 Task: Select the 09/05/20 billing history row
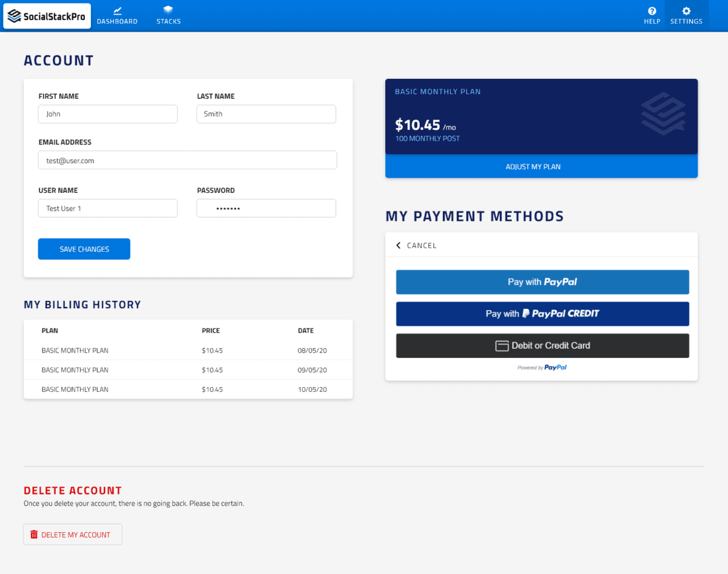coord(187,370)
